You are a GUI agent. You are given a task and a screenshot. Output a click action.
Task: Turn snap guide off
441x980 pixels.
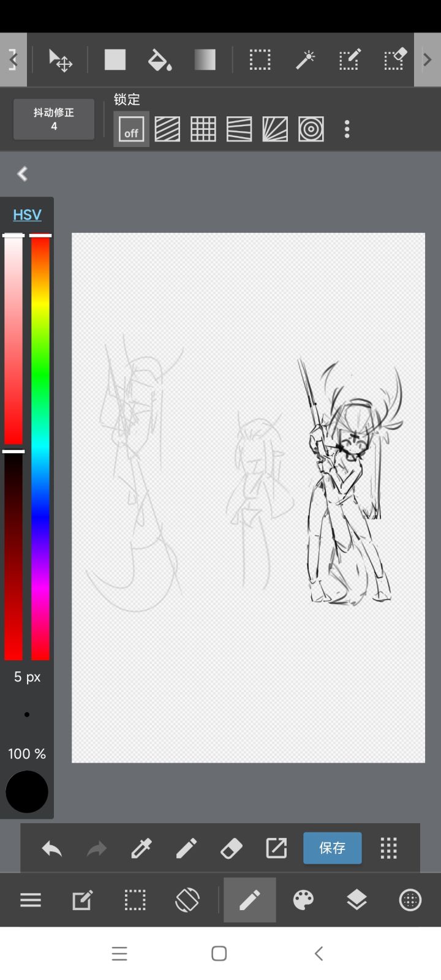pos(131,129)
